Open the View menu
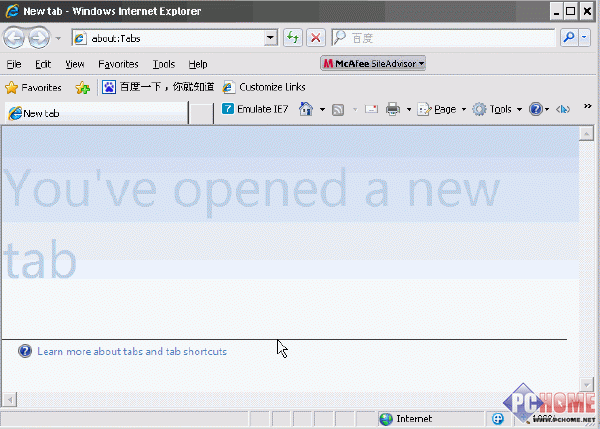Screen dimensions: 600x429 pos(75,64)
